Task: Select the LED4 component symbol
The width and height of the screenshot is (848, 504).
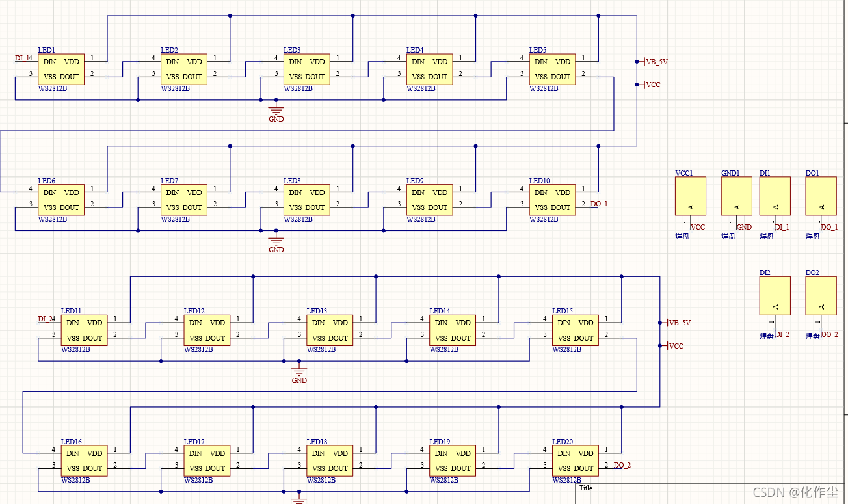Action: [429, 70]
